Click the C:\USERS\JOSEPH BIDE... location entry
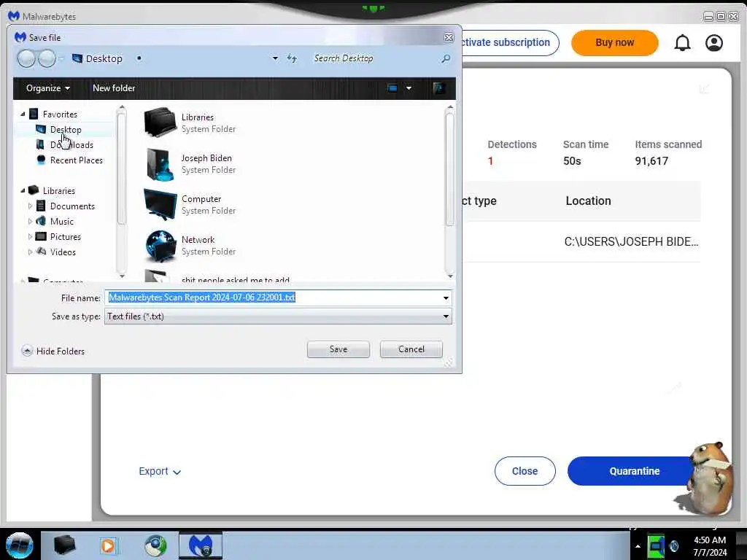This screenshot has width=747, height=560. [x=631, y=242]
